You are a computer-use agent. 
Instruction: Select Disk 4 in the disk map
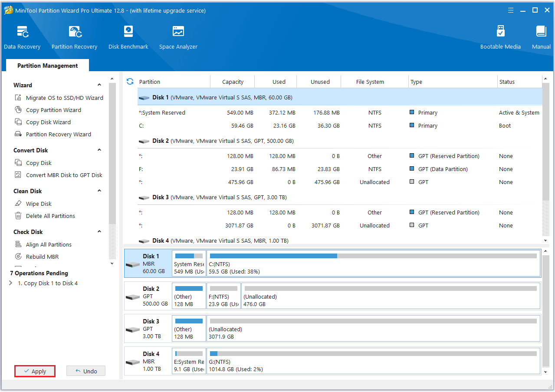point(148,361)
